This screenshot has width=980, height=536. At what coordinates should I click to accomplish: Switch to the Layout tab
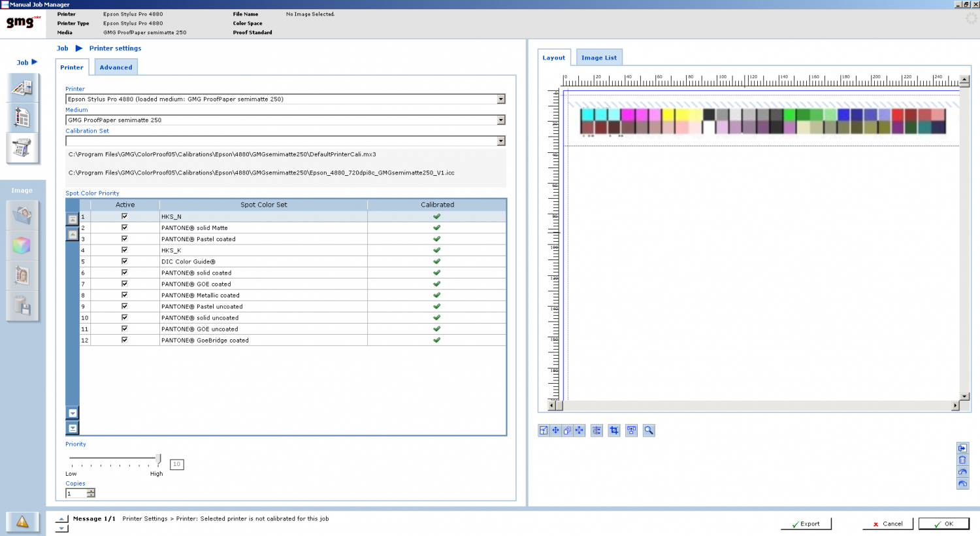point(554,58)
